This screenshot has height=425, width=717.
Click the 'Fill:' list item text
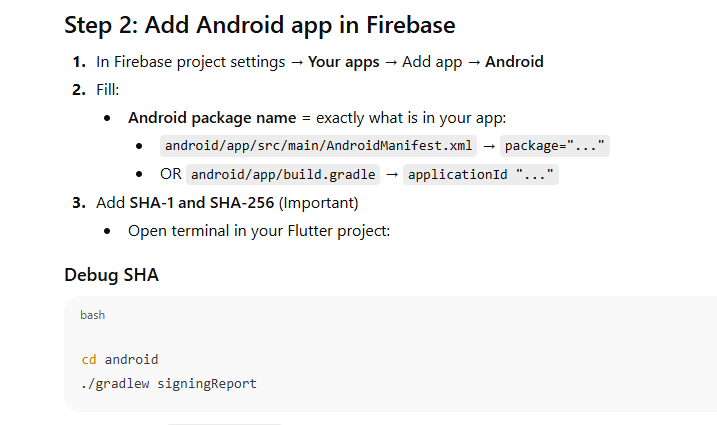(107, 90)
